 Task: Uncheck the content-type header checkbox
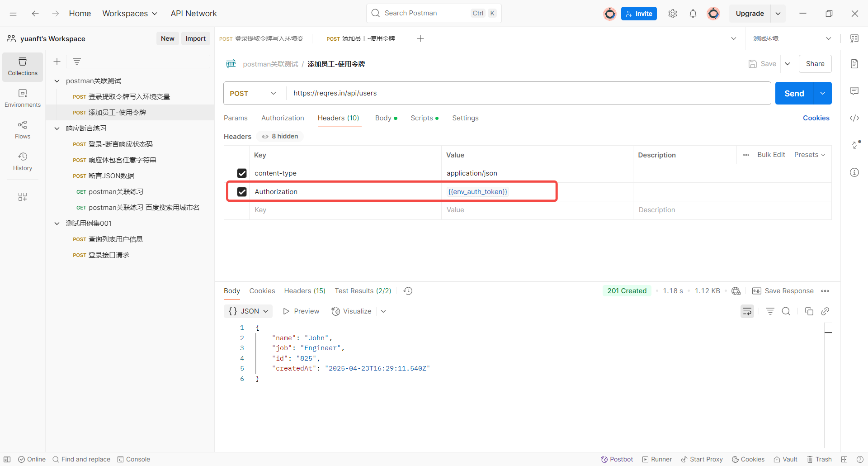tap(242, 173)
